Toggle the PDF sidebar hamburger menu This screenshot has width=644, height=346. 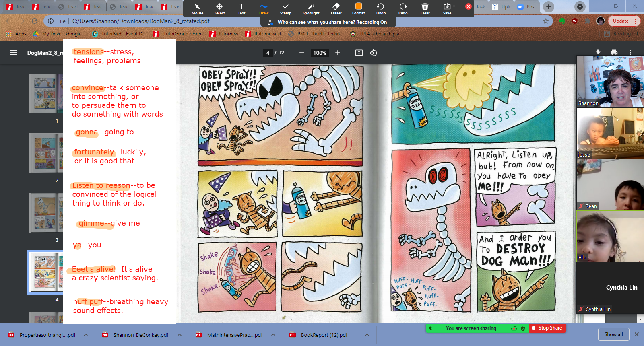pyautogui.click(x=14, y=53)
